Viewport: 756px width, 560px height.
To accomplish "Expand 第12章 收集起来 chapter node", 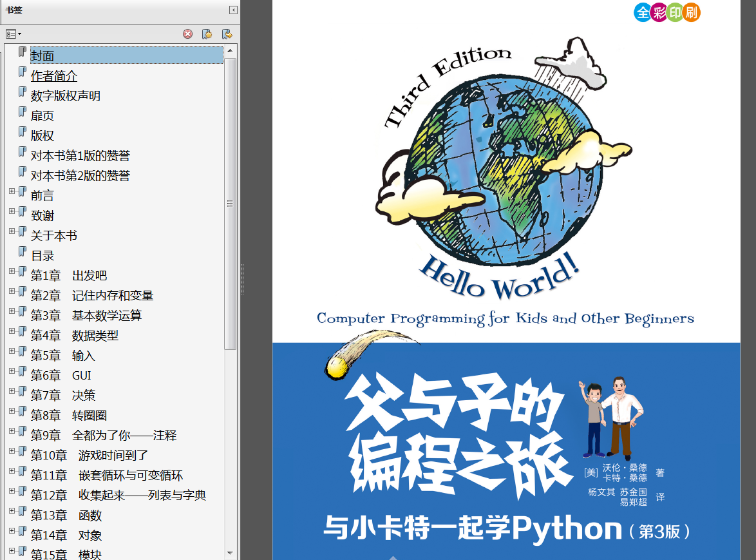I will point(12,491).
